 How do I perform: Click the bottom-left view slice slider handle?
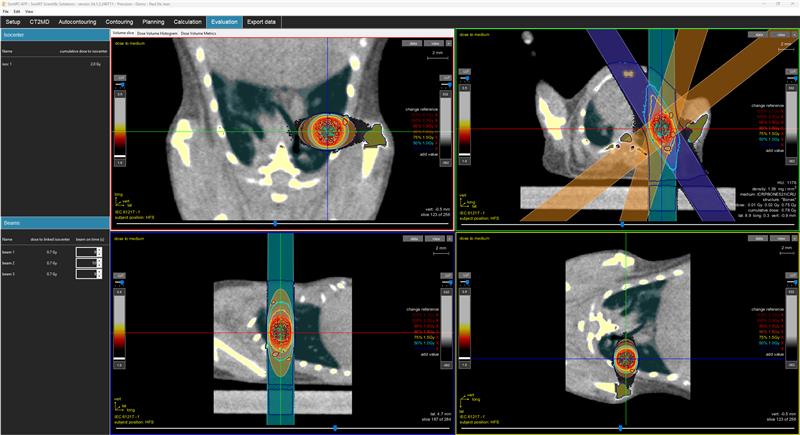click(334, 428)
